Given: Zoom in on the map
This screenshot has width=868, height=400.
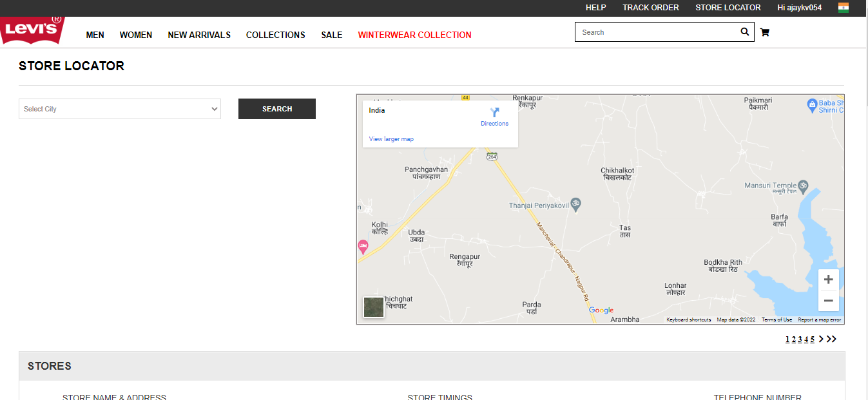Looking at the screenshot, I should (x=829, y=280).
